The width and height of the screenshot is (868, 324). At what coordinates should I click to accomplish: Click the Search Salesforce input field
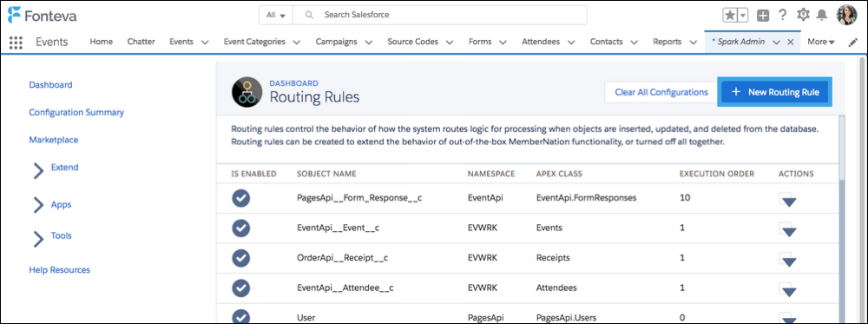440,16
